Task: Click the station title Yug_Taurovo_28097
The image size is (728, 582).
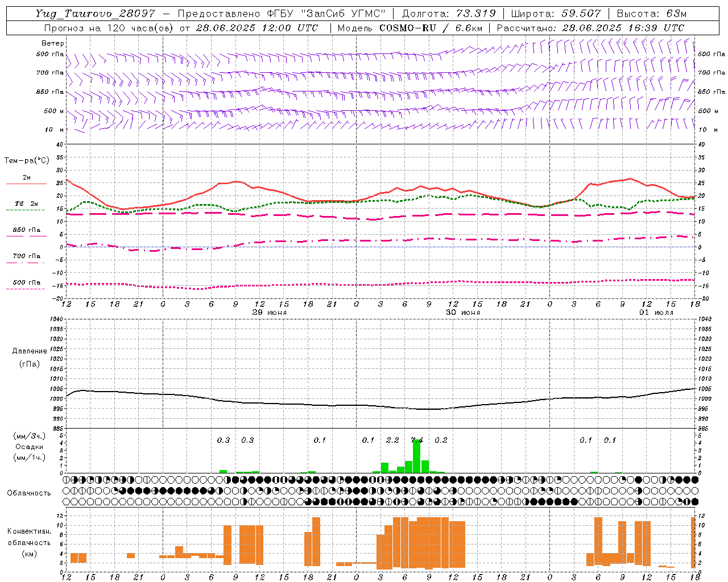Action: pos(95,14)
